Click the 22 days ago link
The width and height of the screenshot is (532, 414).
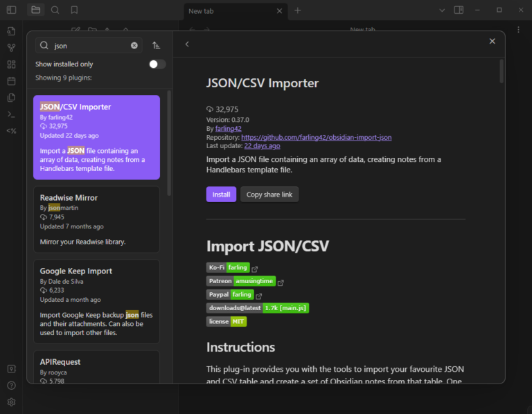[x=263, y=146]
